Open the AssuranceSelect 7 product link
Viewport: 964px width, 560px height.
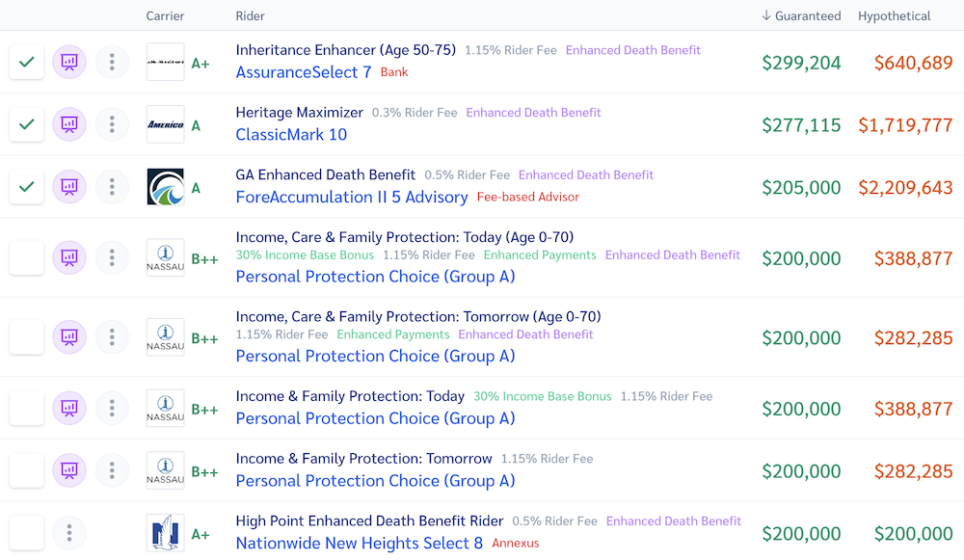[x=304, y=72]
